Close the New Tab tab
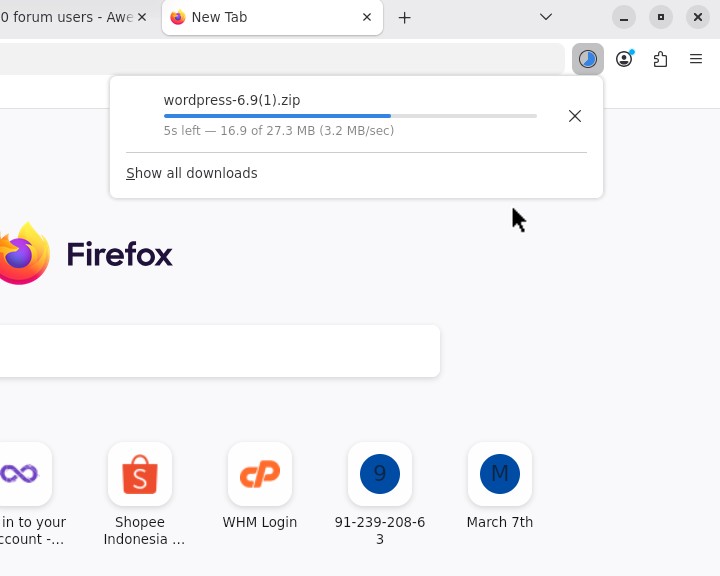The image size is (720, 576). (367, 17)
